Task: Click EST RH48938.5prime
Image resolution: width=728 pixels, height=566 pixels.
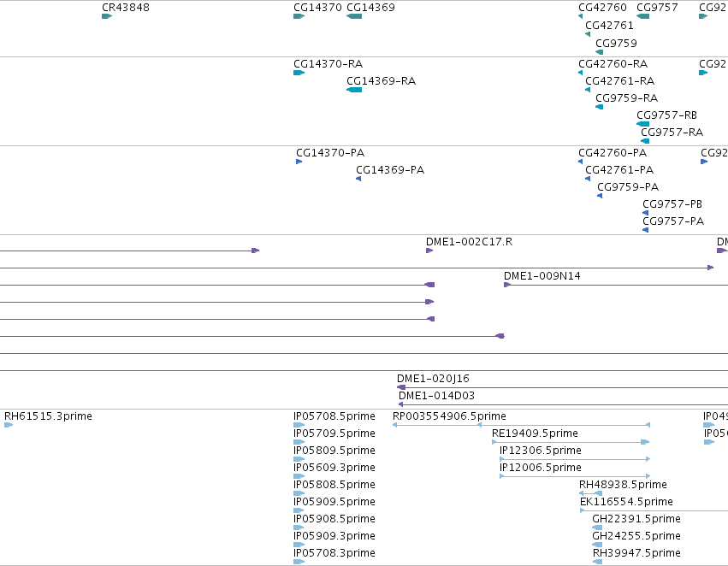Action: pyautogui.click(x=623, y=486)
